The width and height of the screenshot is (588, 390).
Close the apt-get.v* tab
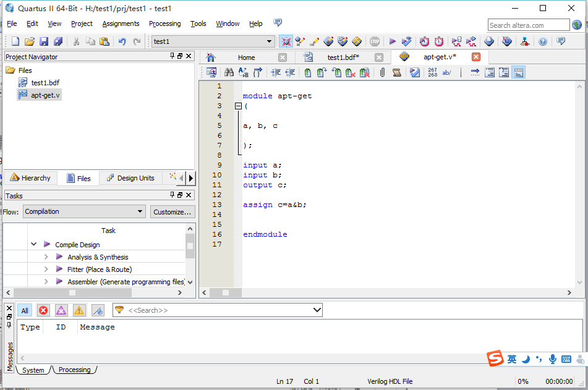[x=476, y=57]
